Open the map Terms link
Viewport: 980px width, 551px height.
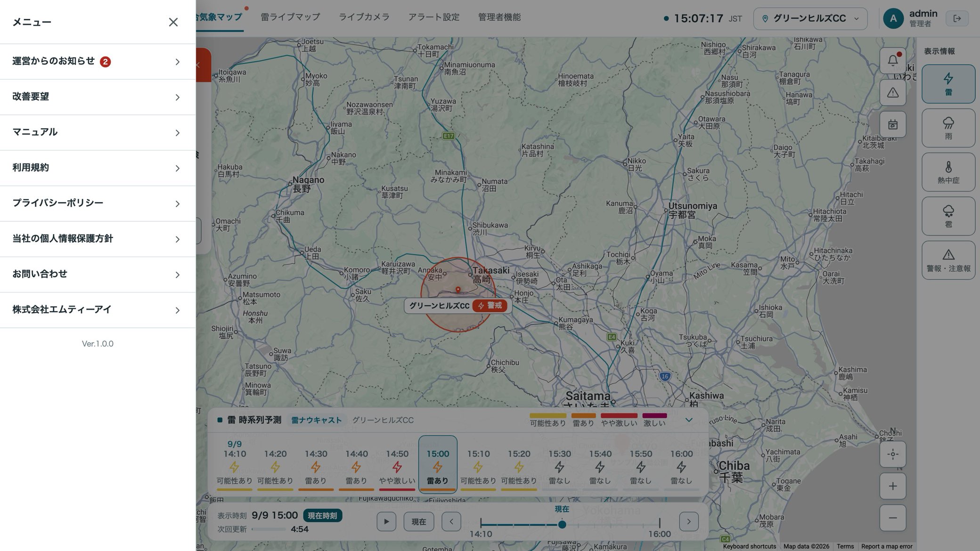coord(845,546)
